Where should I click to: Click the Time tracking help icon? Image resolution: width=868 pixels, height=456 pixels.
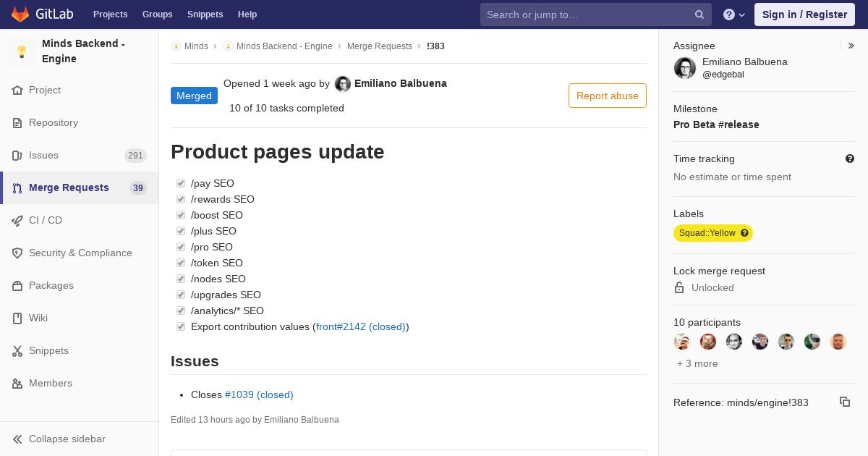click(x=850, y=159)
